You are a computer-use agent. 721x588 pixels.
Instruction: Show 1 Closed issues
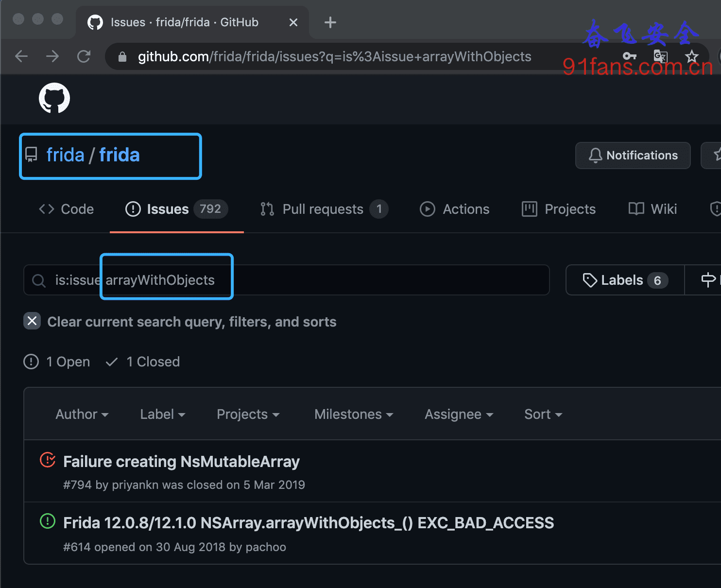(x=143, y=362)
